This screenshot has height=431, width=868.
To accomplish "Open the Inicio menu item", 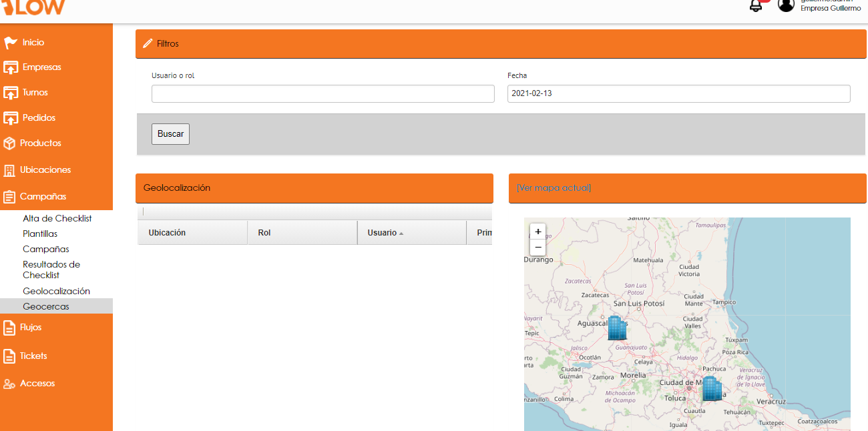I will point(33,43).
